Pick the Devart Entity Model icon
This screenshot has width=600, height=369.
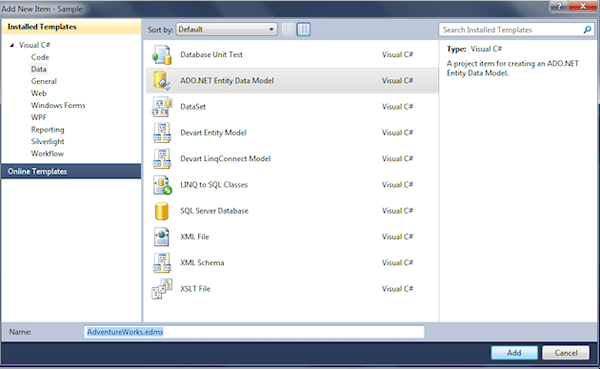click(162, 133)
